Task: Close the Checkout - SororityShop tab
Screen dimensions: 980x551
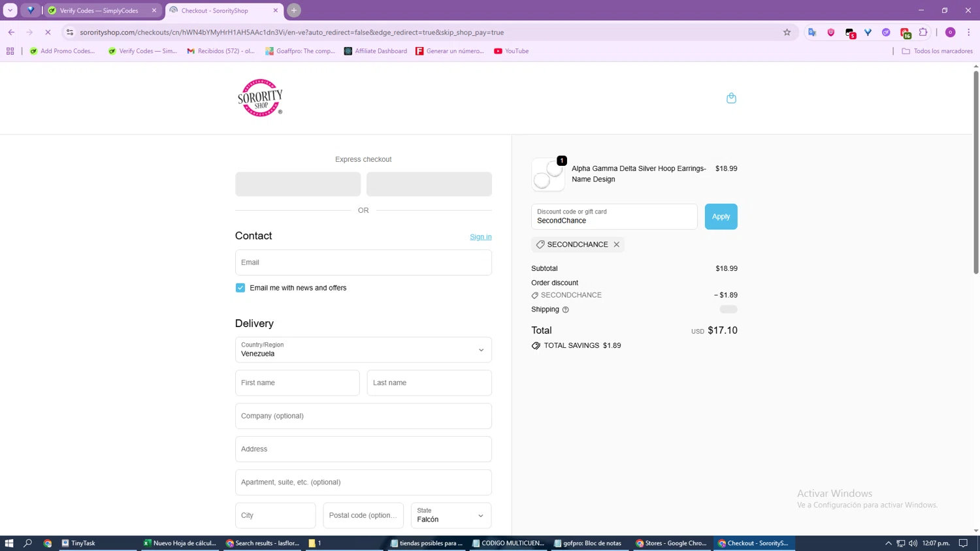Action: pos(275,10)
